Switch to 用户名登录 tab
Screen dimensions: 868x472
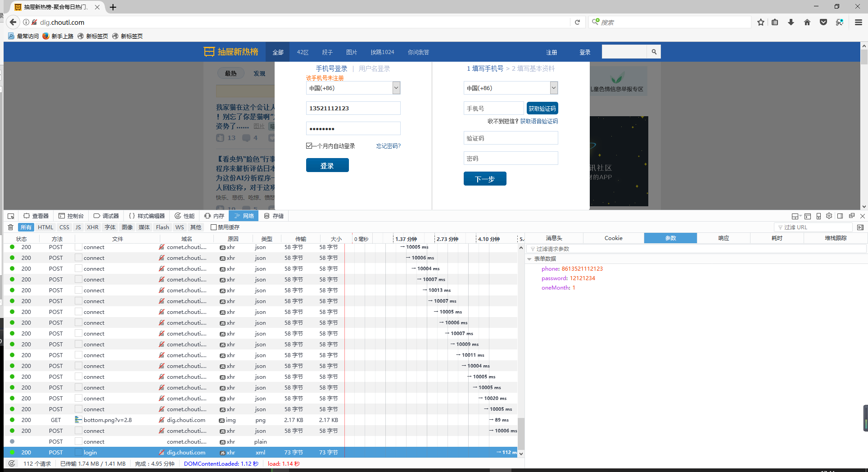[x=374, y=68]
